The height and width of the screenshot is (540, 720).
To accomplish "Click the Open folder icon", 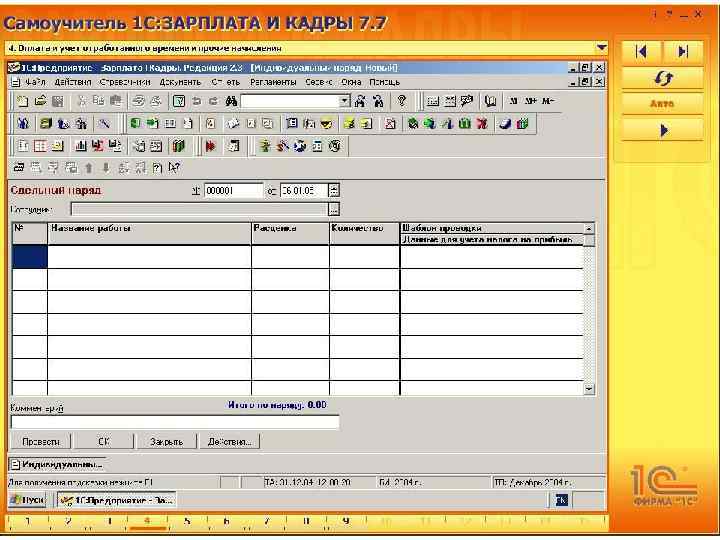I will coord(40,101).
